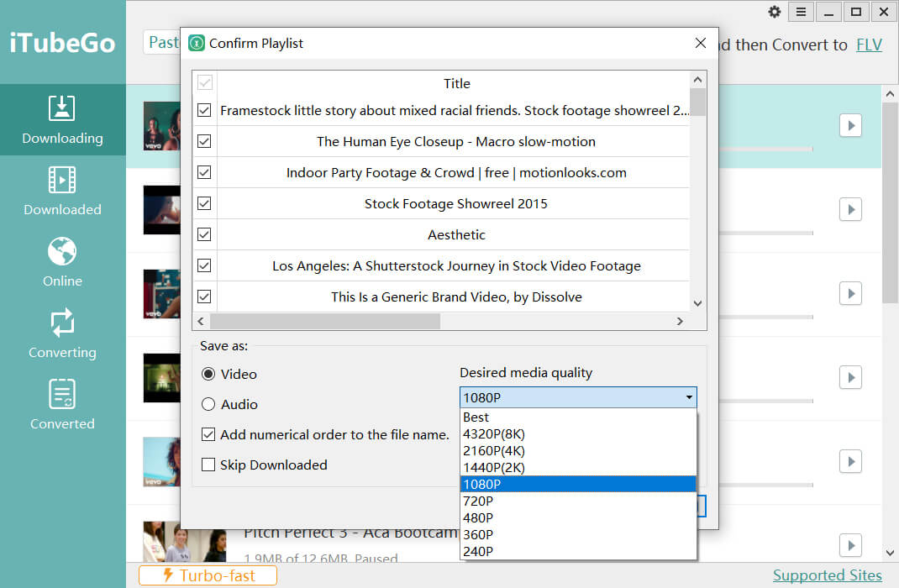The image size is (899, 588).
Task: Click the main list scroll-down arrow
Action: pos(890,553)
